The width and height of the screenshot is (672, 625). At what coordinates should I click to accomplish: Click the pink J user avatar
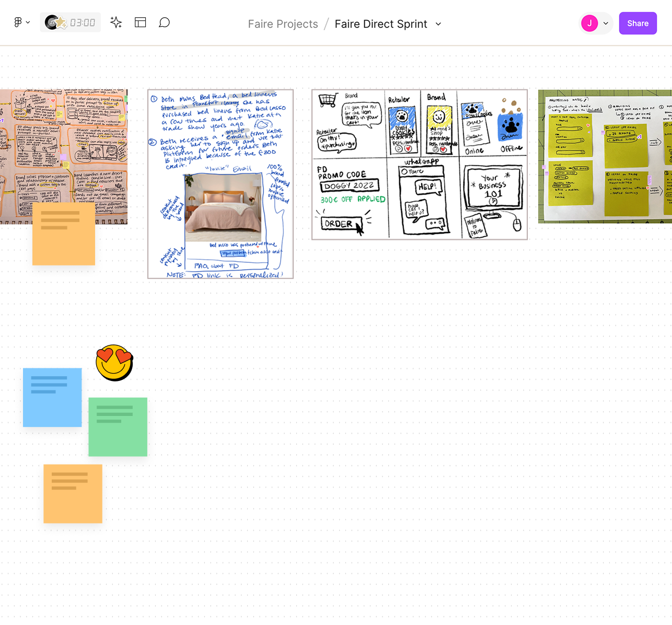click(x=589, y=23)
